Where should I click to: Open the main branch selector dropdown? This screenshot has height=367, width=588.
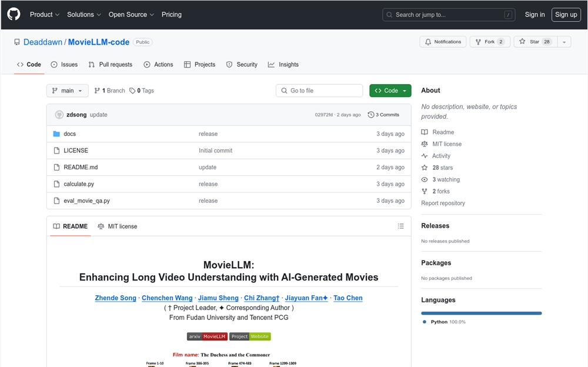tap(68, 91)
